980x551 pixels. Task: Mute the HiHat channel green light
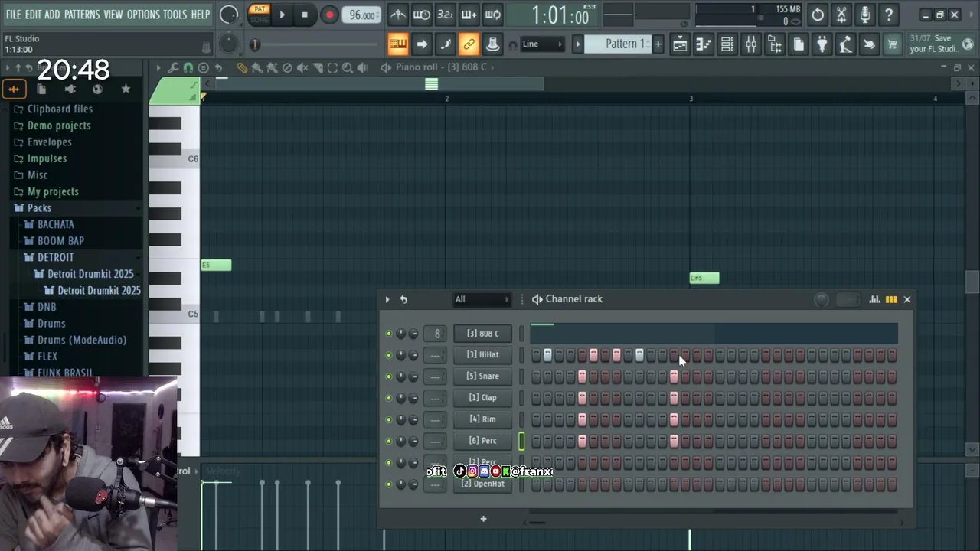[389, 355]
